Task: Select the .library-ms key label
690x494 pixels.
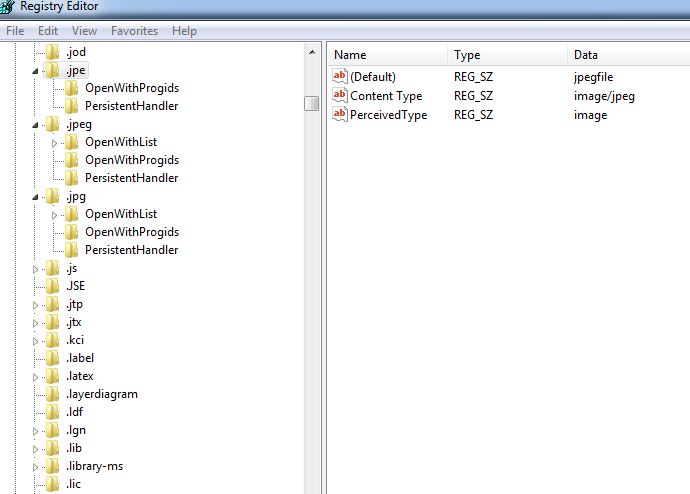Action: (95, 466)
